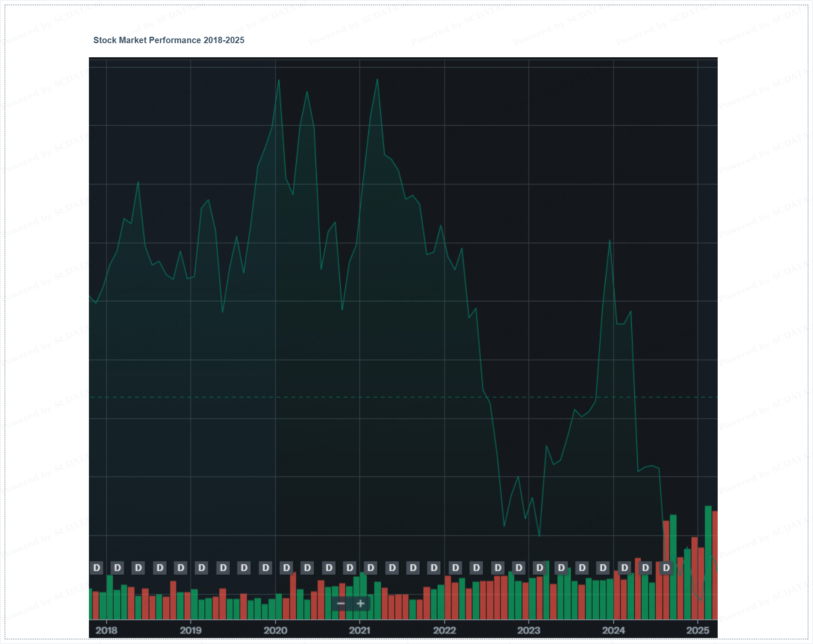Click the last red volume bar at right edge

pyautogui.click(x=715, y=564)
